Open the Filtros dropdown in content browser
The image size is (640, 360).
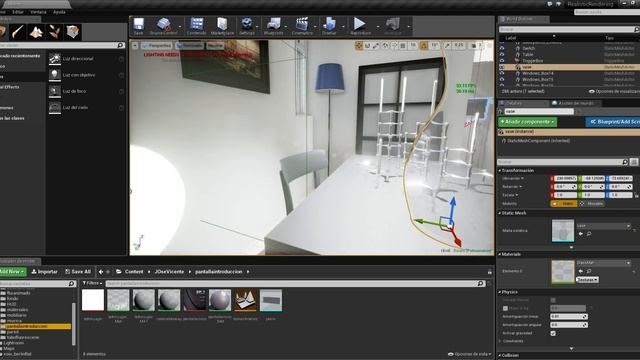point(92,283)
